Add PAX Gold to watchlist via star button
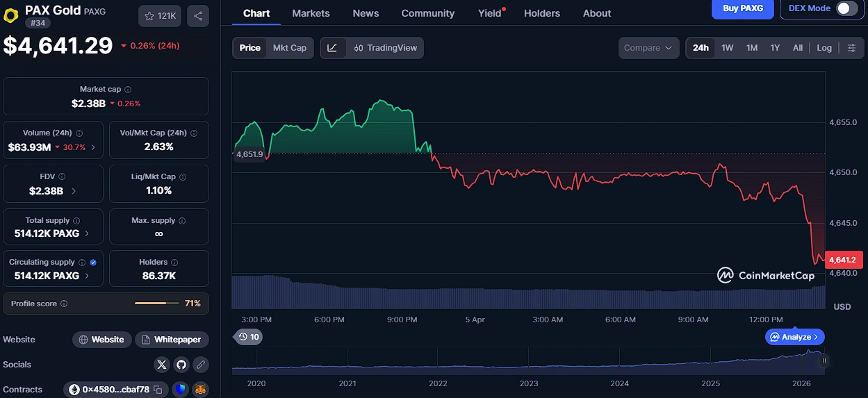The height and width of the screenshot is (398, 868). pos(160,16)
